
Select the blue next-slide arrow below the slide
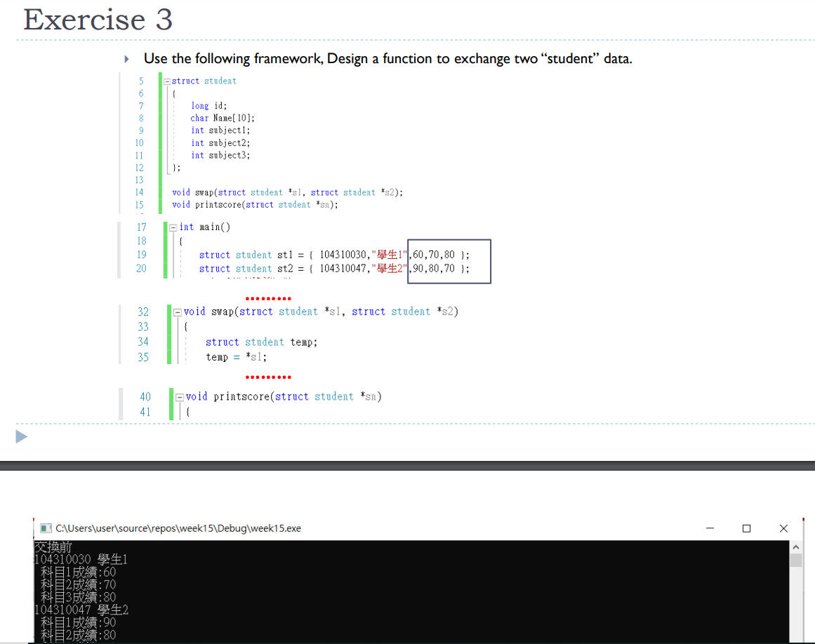[x=21, y=436]
